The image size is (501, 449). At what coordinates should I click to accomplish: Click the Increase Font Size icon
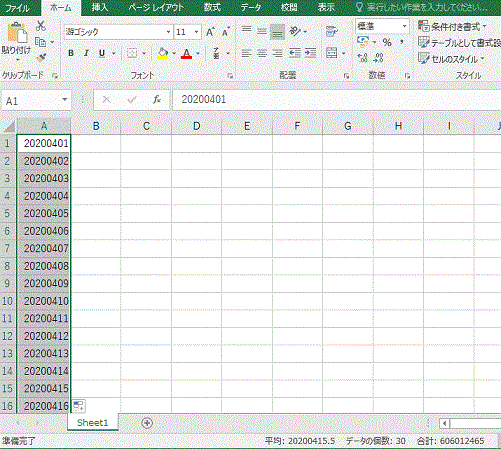(210, 32)
